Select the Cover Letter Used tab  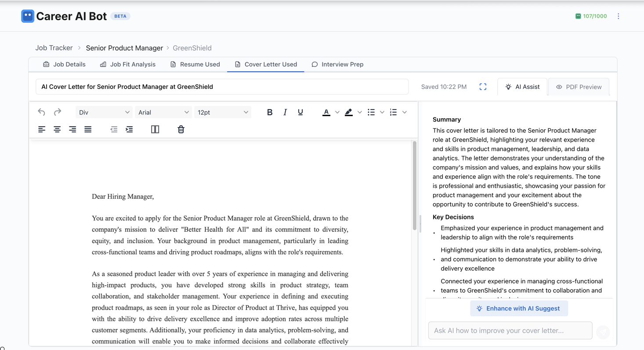click(266, 64)
